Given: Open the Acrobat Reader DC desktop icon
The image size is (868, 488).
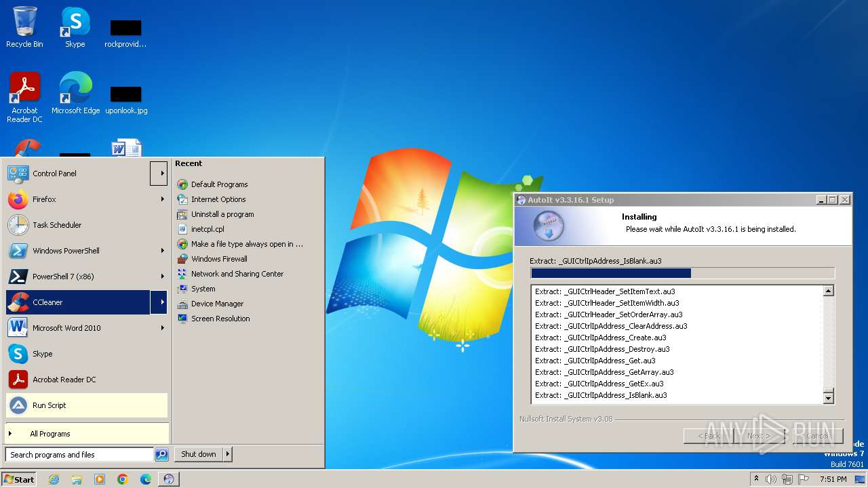Looking at the screenshot, I should point(24,97).
